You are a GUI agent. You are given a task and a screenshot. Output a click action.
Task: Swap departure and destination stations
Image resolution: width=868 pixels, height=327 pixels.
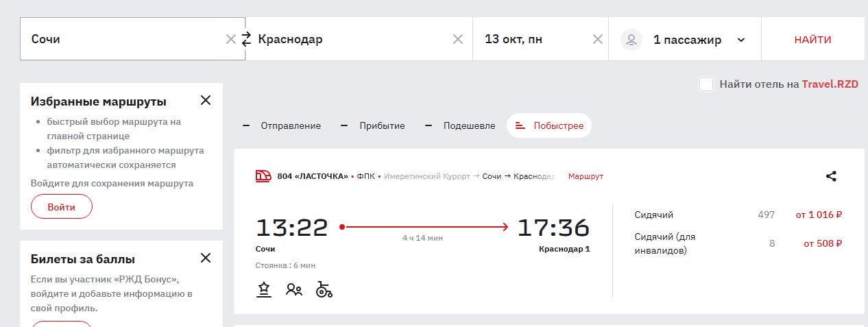point(246,39)
